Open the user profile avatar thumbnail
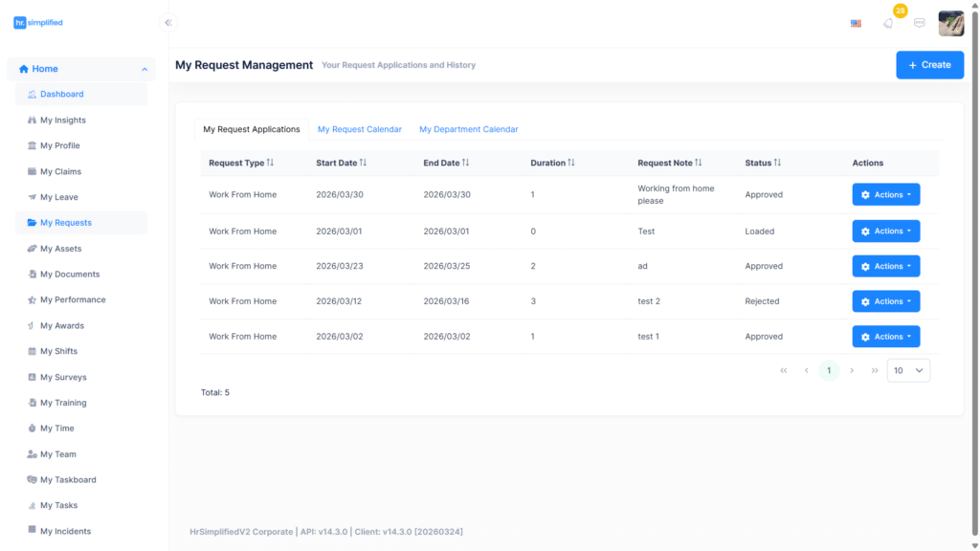Viewport: 980px width, 551px height. tap(951, 23)
